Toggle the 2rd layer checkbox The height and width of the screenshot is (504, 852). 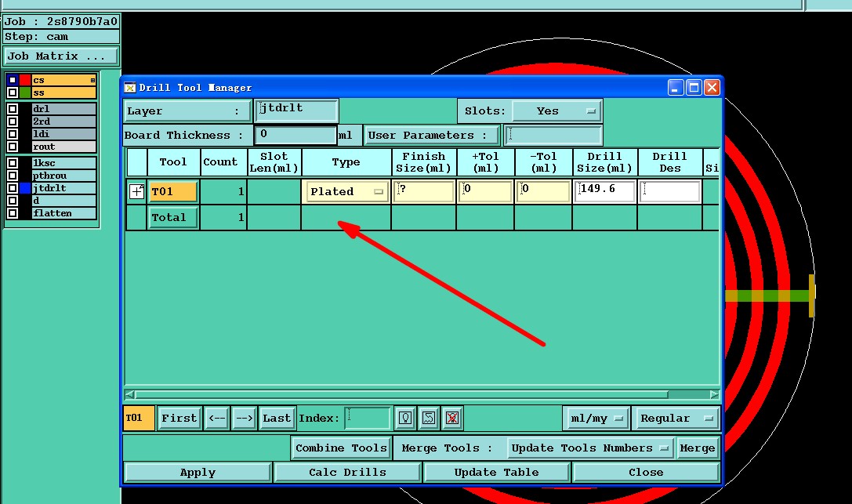coord(12,121)
